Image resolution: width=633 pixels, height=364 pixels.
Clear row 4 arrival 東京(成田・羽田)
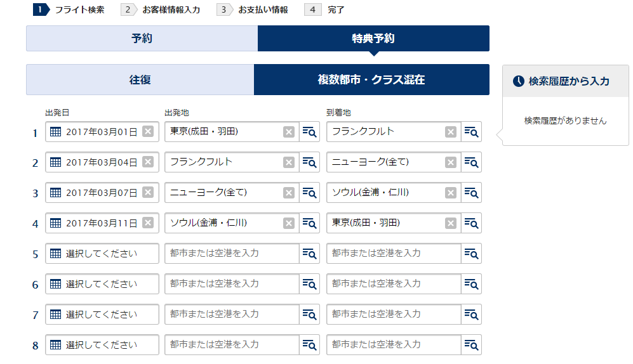[451, 223]
